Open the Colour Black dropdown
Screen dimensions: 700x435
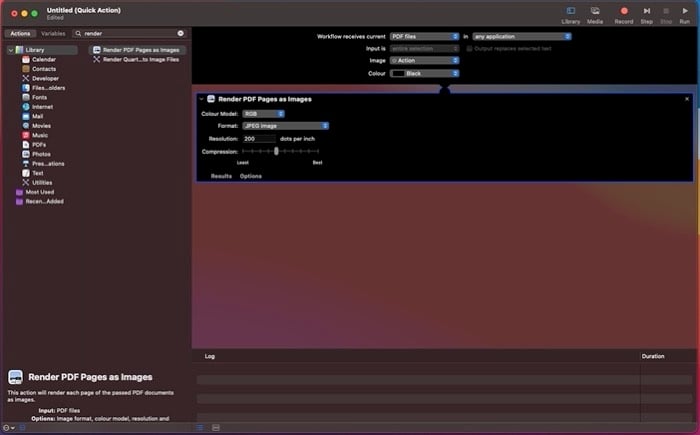click(425, 74)
